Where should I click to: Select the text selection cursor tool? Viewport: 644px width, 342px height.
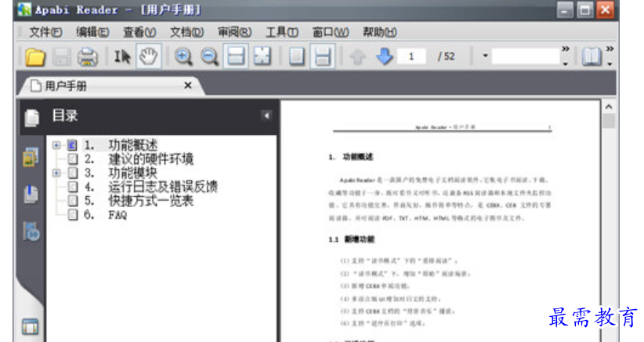tap(122, 56)
